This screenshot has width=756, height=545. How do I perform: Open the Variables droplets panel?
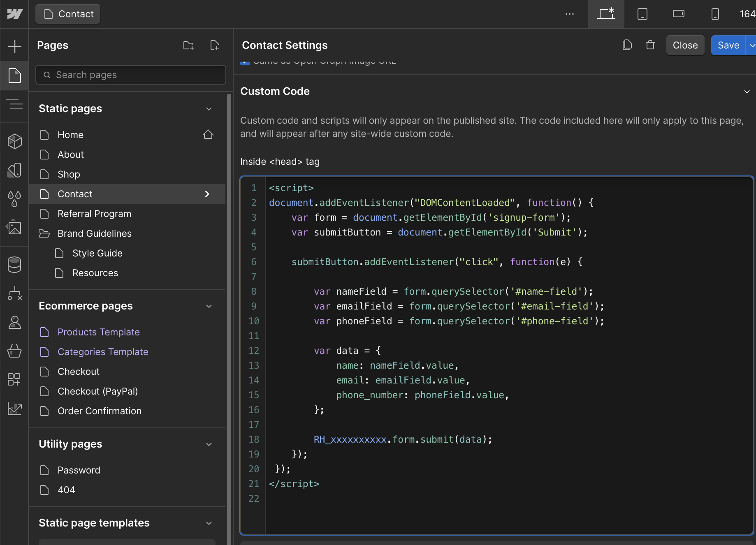point(14,199)
